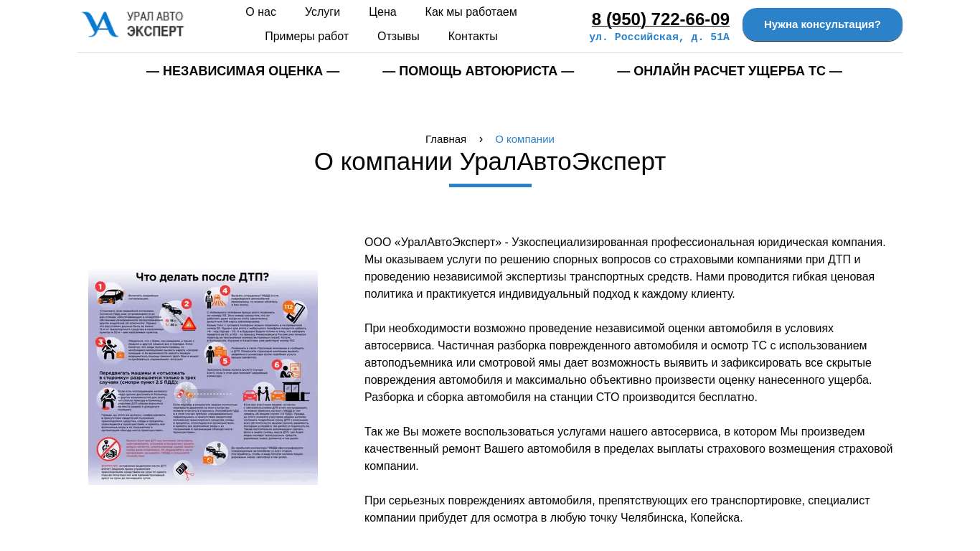View the Отзывы page

pos(398,37)
